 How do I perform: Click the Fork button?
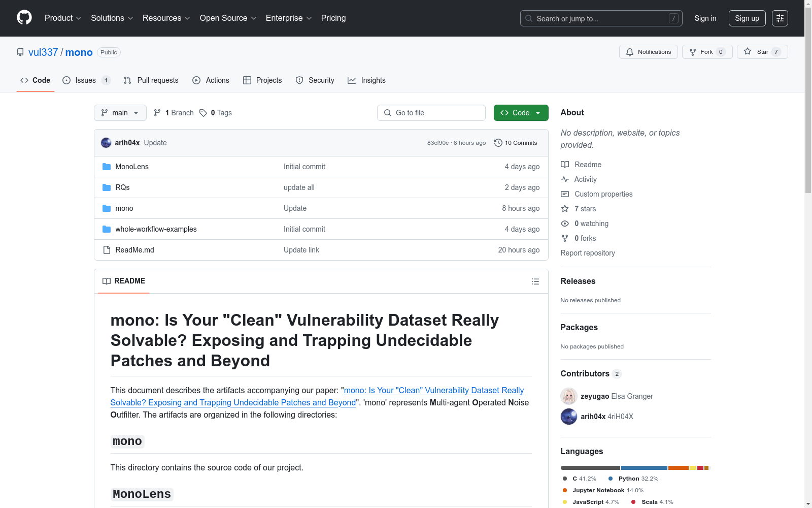coord(707,52)
